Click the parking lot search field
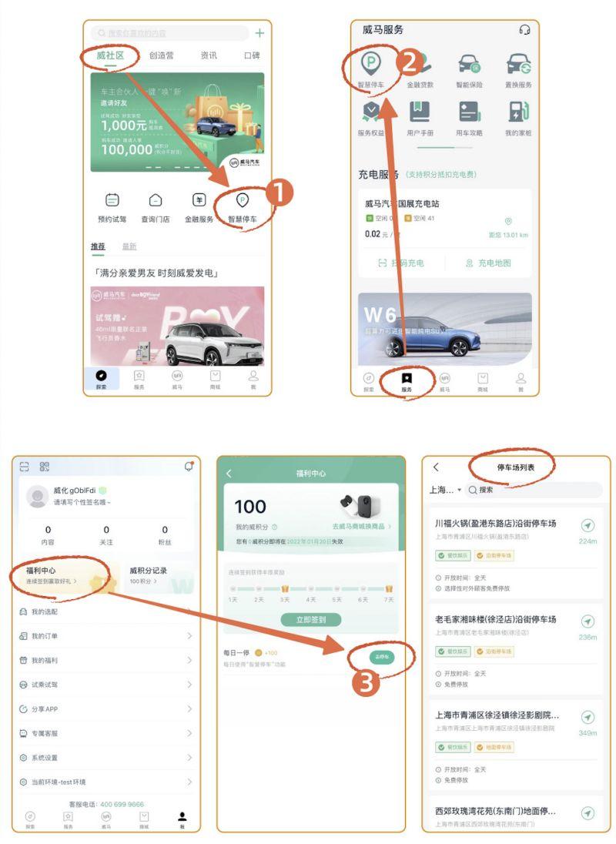 pyautogui.click(x=533, y=490)
